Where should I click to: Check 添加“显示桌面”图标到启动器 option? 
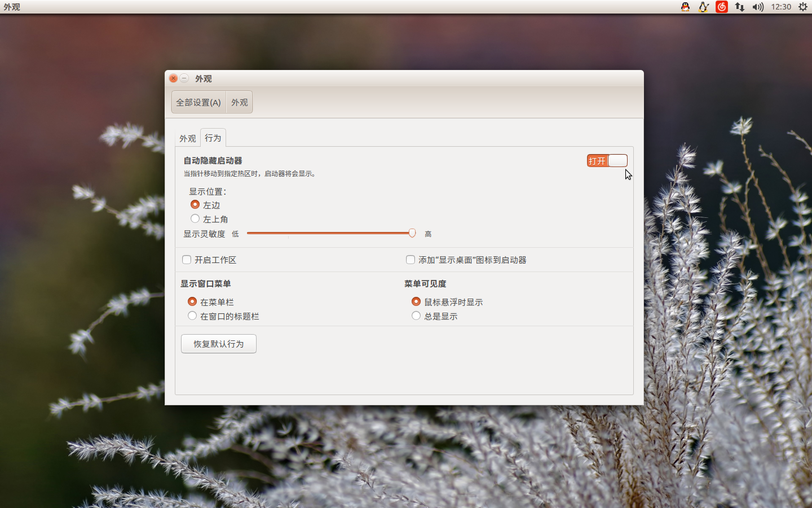411,260
